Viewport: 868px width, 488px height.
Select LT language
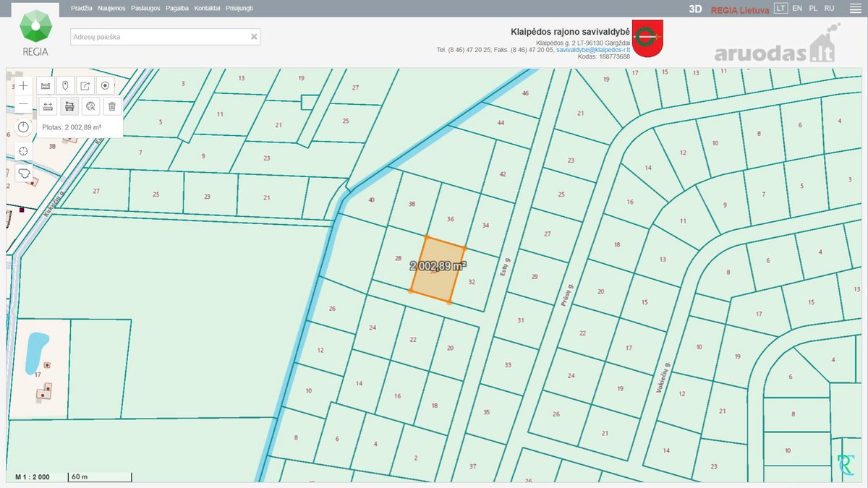pos(780,8)
